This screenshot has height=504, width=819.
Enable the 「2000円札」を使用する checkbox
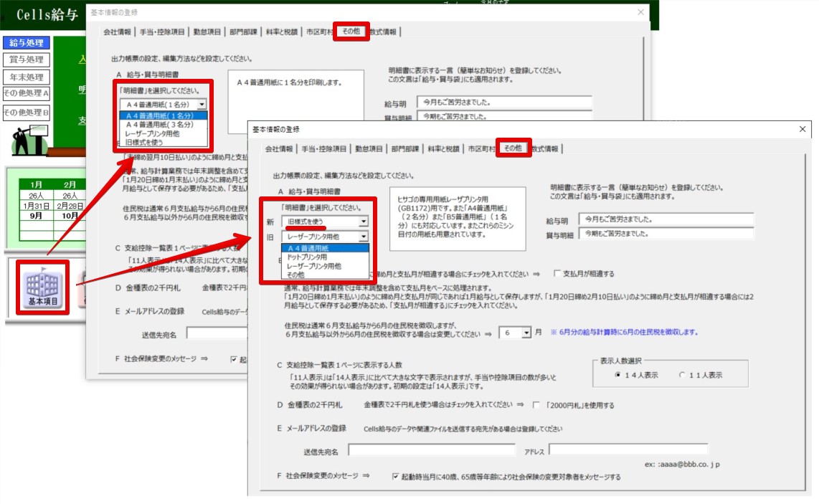point(536,405)
